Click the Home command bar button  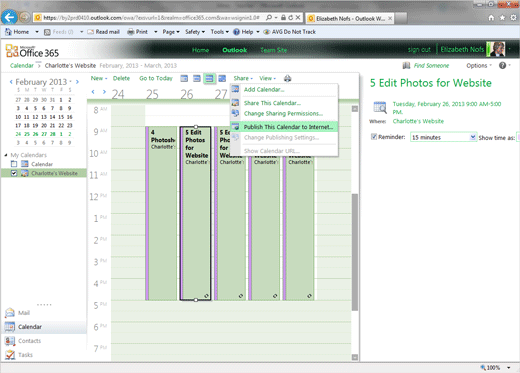pyautogui.click(x=17, y=32)
